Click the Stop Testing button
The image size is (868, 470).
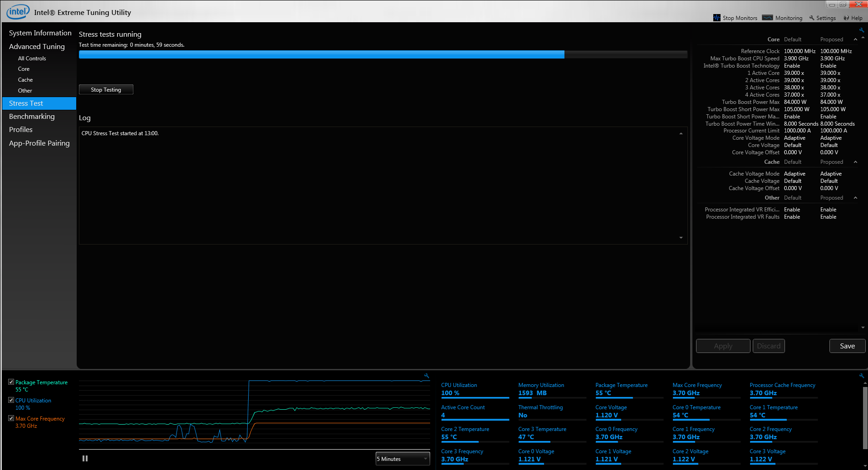click(x=106, y=89)
